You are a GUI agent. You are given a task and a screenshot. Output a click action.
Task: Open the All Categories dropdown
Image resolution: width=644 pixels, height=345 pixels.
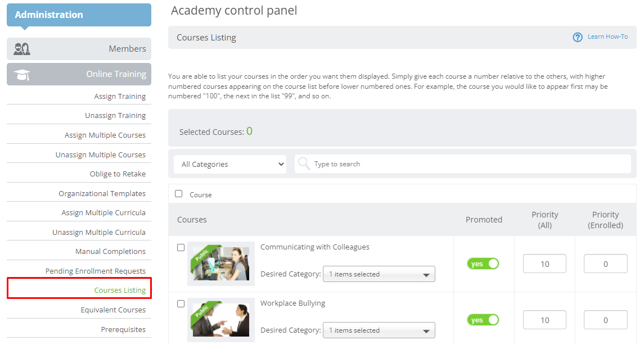click(230, 164)
